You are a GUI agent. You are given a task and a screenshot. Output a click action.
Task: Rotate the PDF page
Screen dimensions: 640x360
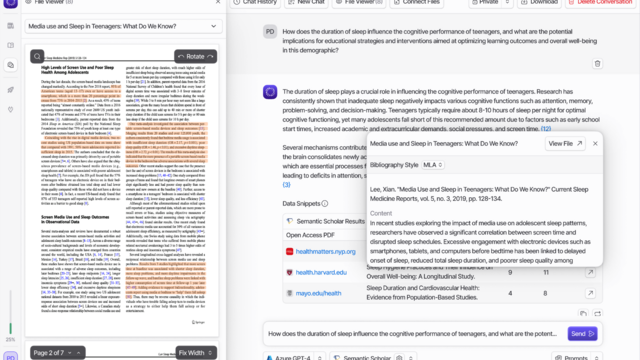pos(196,56)
